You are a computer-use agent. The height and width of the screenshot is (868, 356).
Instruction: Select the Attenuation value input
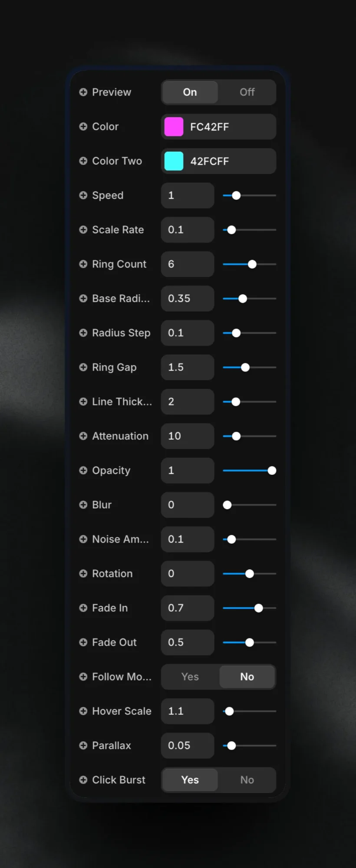(188, 436)
